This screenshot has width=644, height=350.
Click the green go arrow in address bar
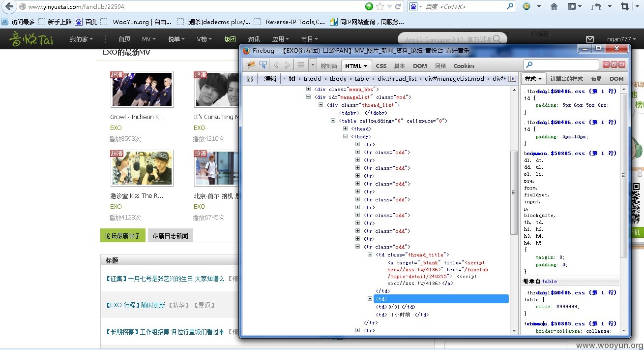(369, 6)
